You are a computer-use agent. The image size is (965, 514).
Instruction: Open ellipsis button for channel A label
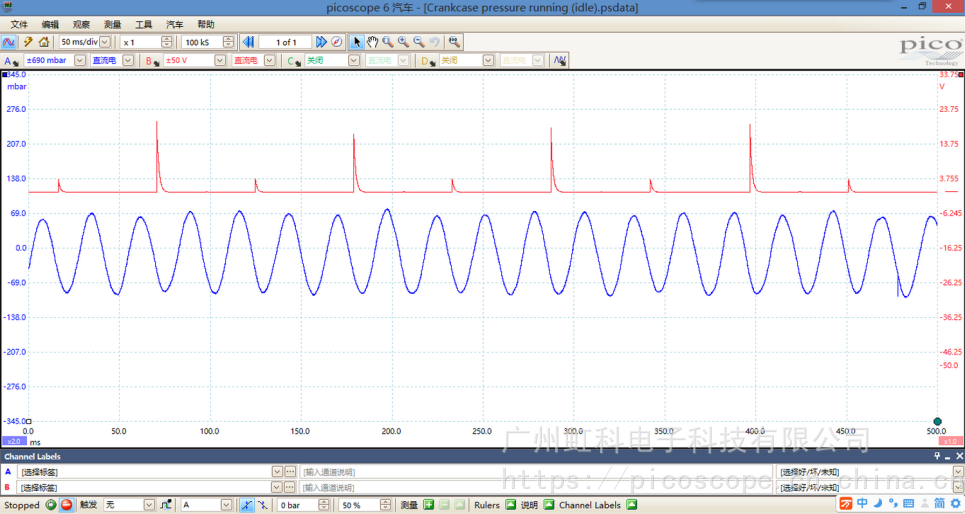point(290,472)
